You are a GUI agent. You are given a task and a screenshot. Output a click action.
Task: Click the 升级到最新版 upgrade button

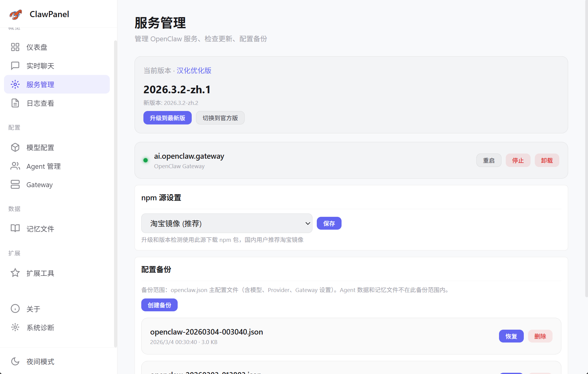click(167, 118)
